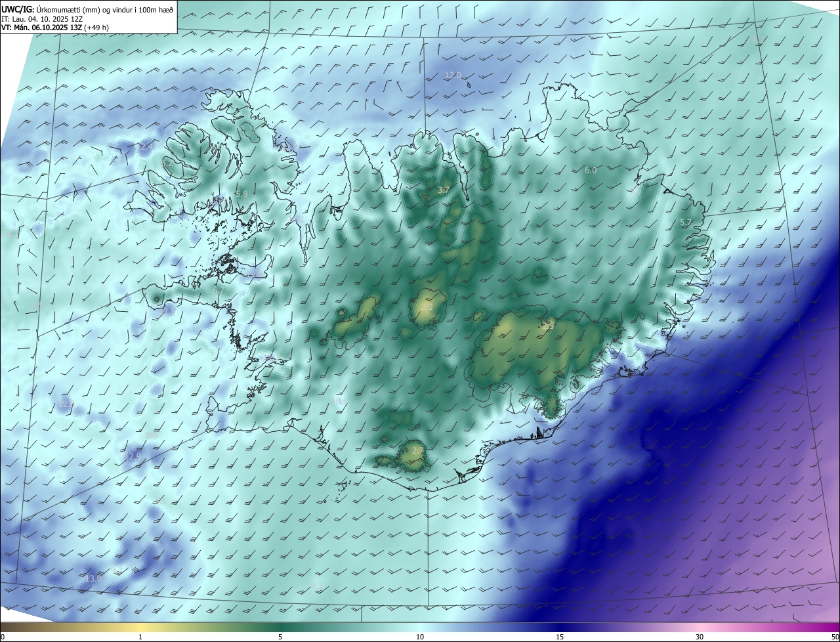This screenshot has width=840, height=642.
Task: Click the 'IT: Lau. 04. 10. 2025 12Z' line
Action: point(42,19)
